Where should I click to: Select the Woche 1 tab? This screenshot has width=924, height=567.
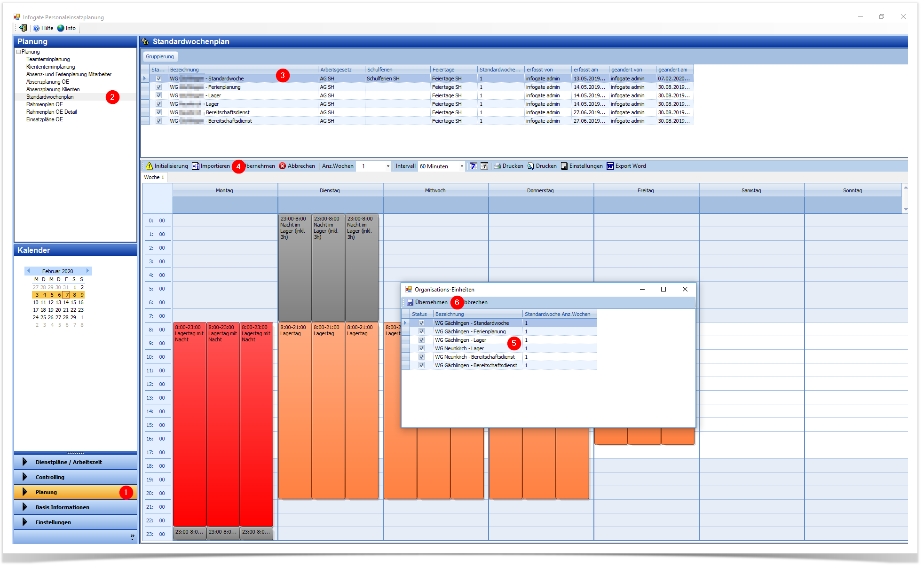(154, 177)
